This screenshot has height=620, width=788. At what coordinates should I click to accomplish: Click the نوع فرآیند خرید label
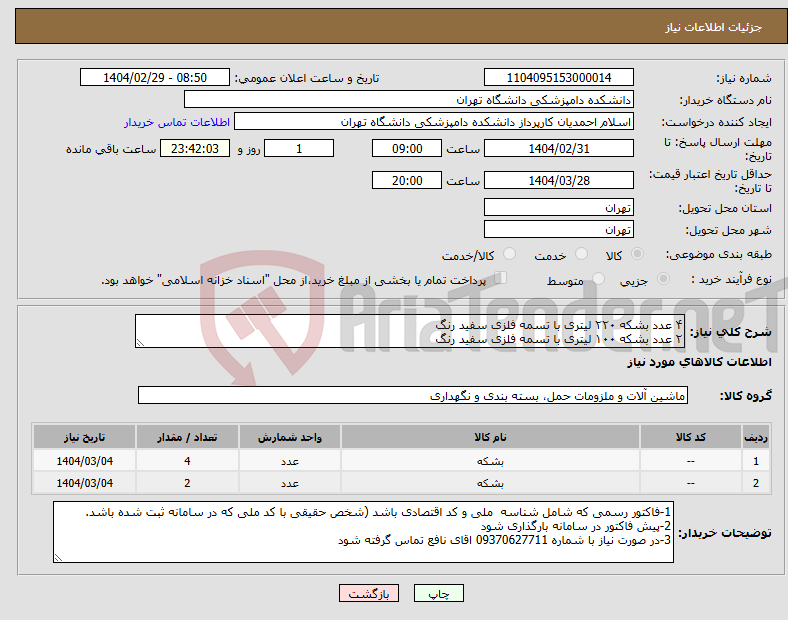731,279
